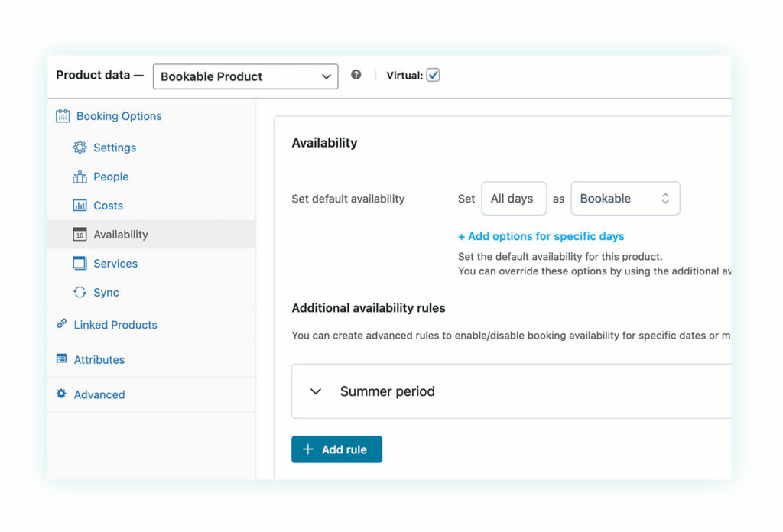Click Add options for specific days link
Viewport: 783px width, 532px height.
(x=541, y=236)
